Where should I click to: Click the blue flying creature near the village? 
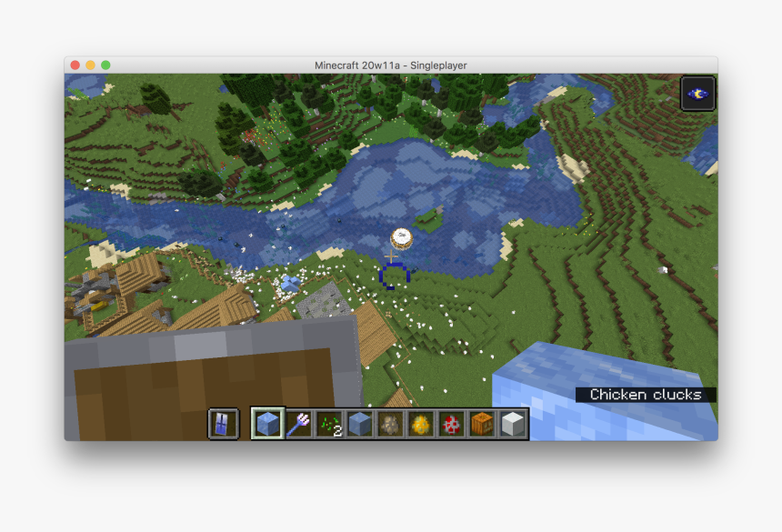[290, 284]
